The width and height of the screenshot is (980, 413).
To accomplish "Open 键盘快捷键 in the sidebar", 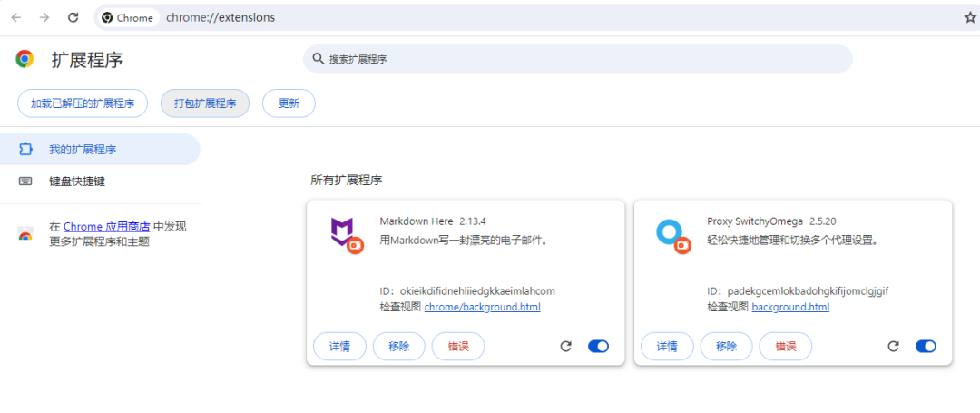I will pyautogui.click(x=77, y=181).
